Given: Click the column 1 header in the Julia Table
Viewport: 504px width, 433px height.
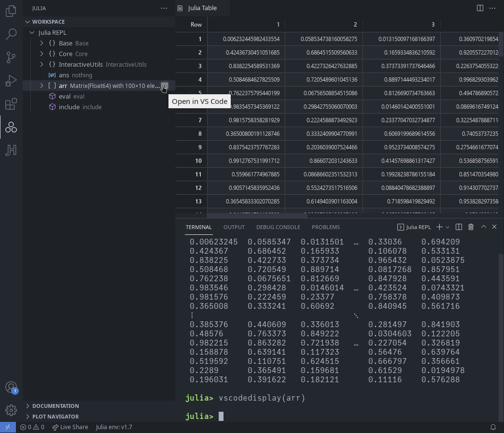Looking at the screenshot, I should click(x=278, y=24).
